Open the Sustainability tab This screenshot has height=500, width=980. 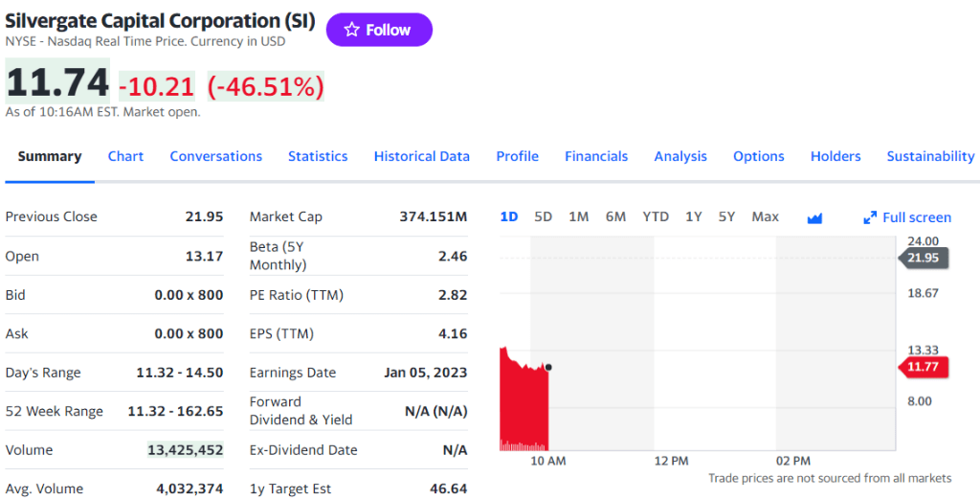(x=930, y=156)
